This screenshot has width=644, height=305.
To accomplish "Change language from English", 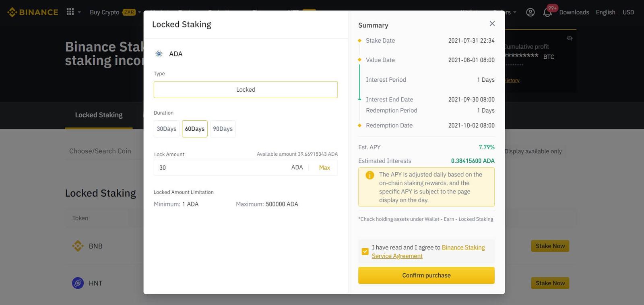I will click(x=605, y=12).
